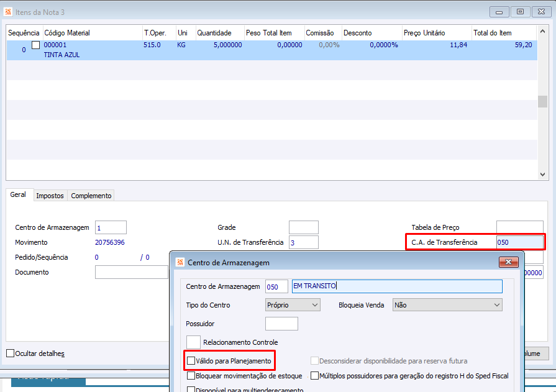Click the C.A. de Transferência field

(x=519, y=242)
